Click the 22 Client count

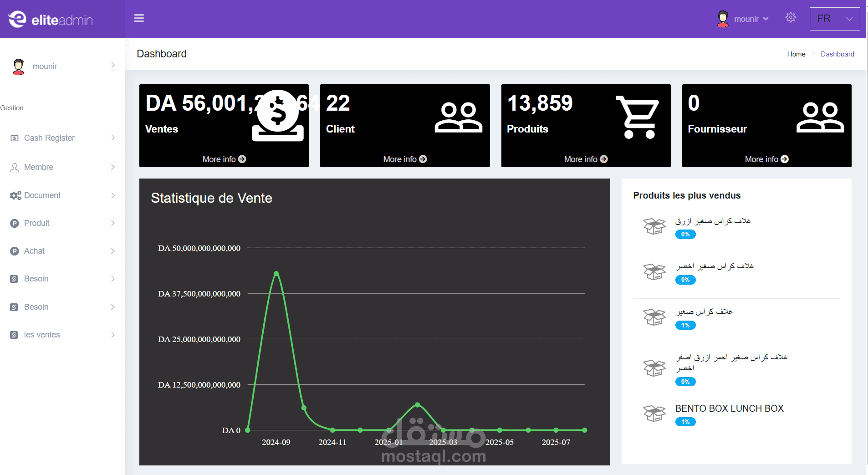pyautogui.click(x=338, y=103)
